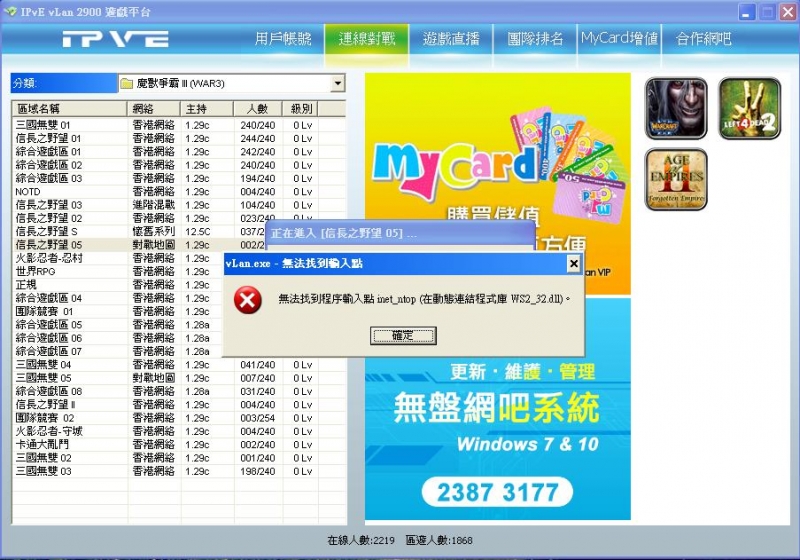Select the 正規 room row
Image resolution: width=800 pixels, height=560 pixels.
118,285
